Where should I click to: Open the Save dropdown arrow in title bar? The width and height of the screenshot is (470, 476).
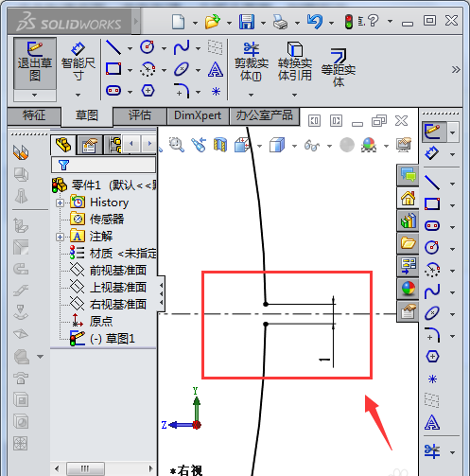click(x=263, y=23)
